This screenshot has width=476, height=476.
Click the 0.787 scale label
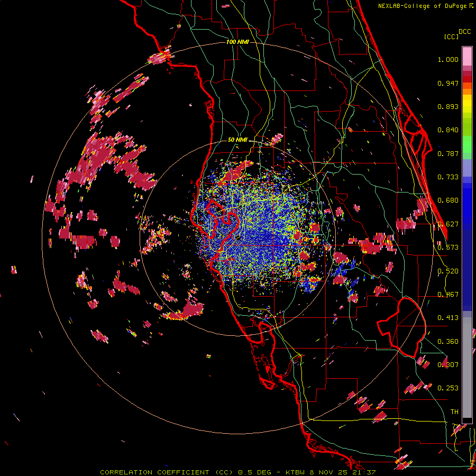pos(448,153)
